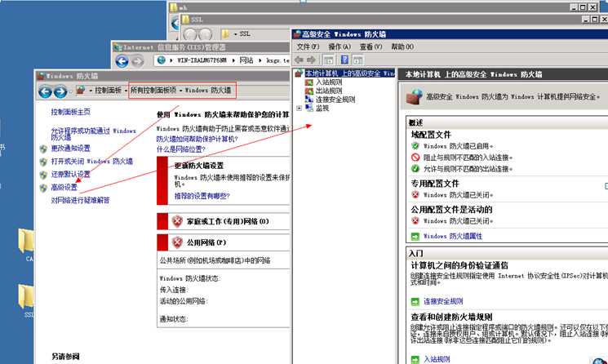The image size is (608, 364).
Task: Open dropdown arrow after 网站 in IIS breadcrumb
Action: (x=260, y=60)
